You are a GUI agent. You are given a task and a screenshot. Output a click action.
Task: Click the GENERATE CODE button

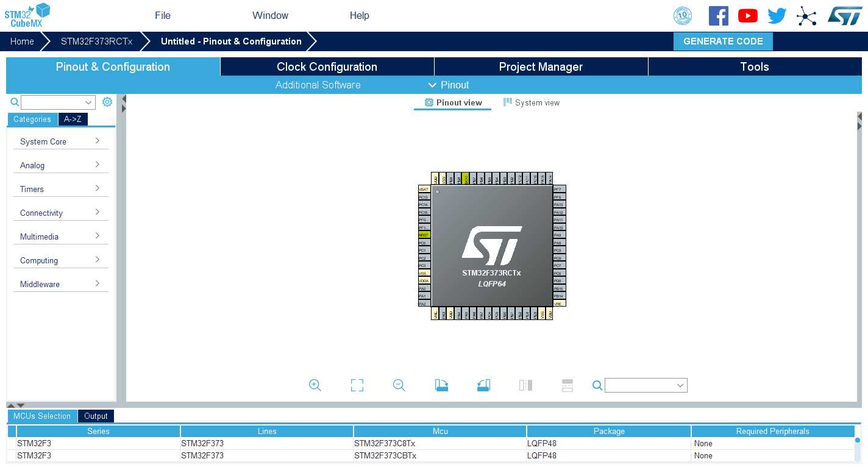click(x=723, y=41)
